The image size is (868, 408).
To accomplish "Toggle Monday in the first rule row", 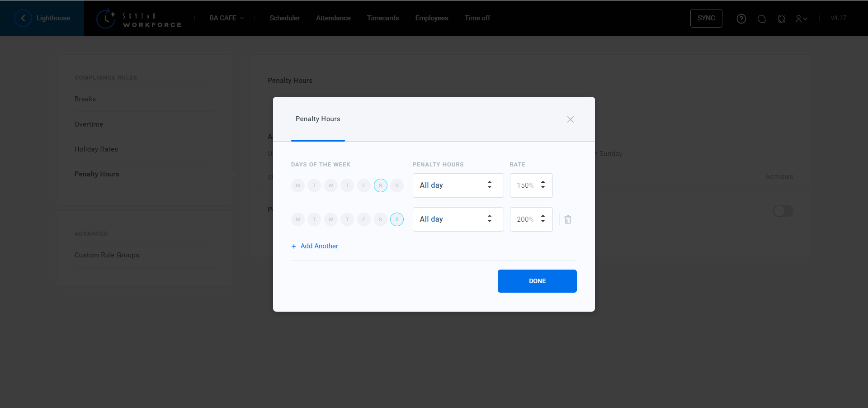I will click(x=297, y=185).
